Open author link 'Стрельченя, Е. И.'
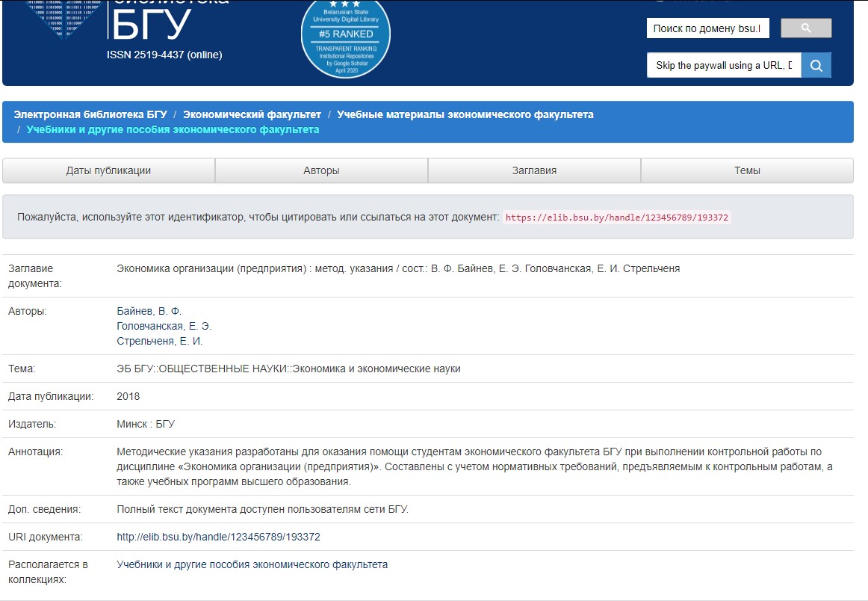Image resolution: width=868 pixels, height=601 pixels. 159,341
